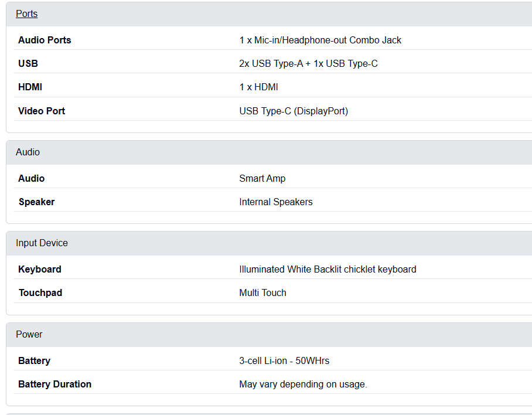Click the Mic-in/Headphone-out Combo Jack text
The image size is (532, 415).
click(320, 40)
